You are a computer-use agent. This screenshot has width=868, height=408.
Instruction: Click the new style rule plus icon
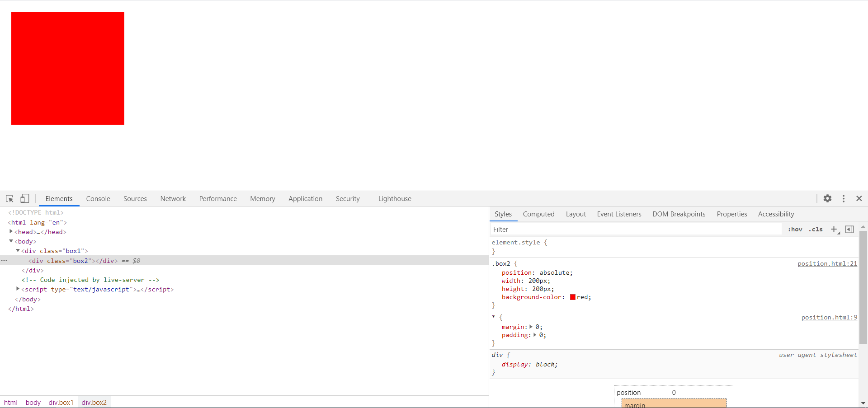[x=834, y=230]
